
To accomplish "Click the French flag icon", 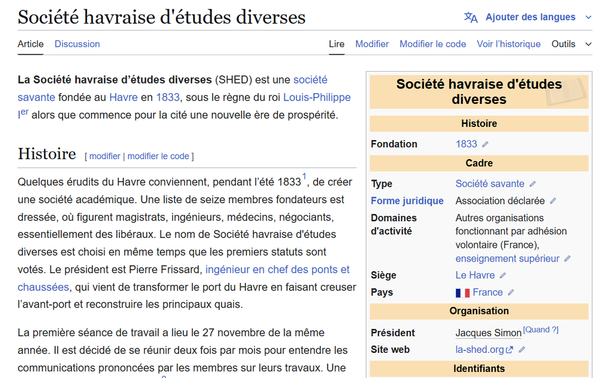I will pos(463,293).
